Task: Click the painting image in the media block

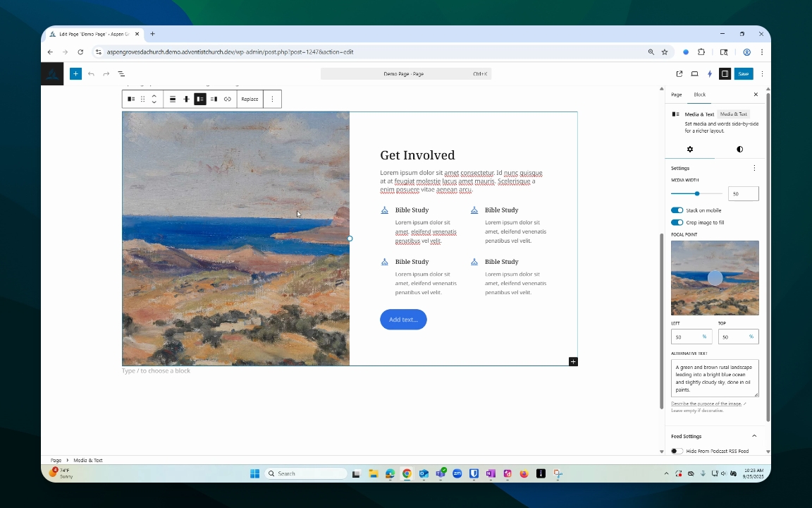Action: click(235, 238)
